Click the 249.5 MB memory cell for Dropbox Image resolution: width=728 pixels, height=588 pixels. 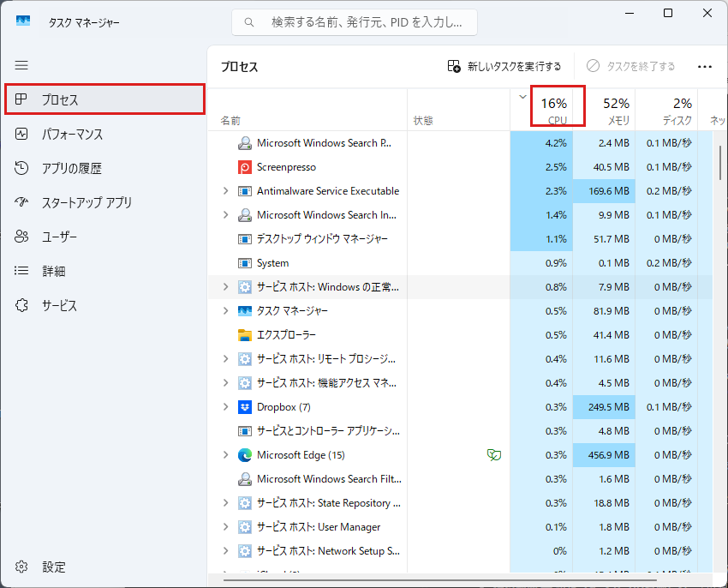[x=604, y=407]
